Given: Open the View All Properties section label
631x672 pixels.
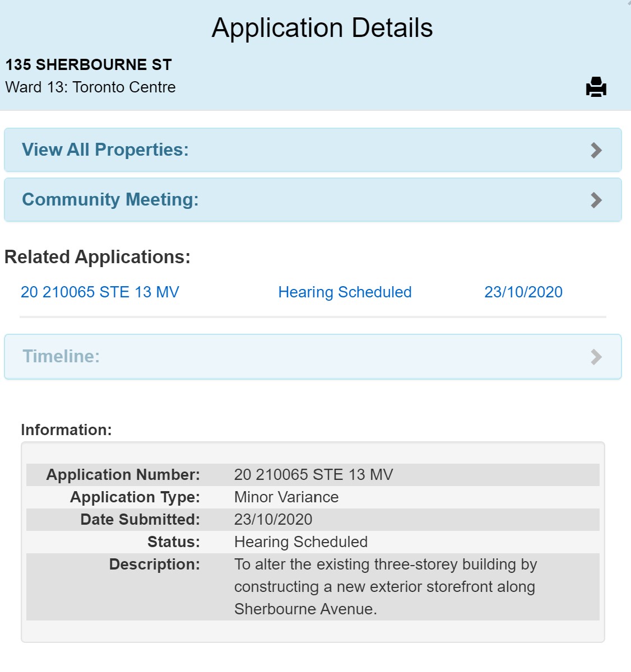Looking at the screenshot, I should point(105,150).
